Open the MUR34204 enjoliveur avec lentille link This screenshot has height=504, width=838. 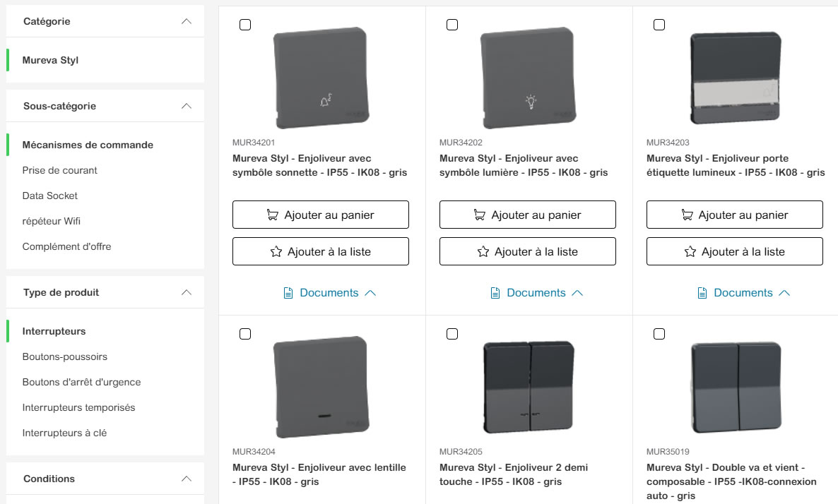(x=319, y=474)
